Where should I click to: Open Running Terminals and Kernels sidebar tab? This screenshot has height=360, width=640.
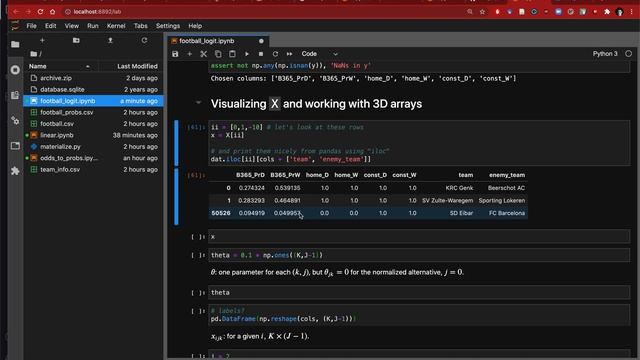click(15, 70)
